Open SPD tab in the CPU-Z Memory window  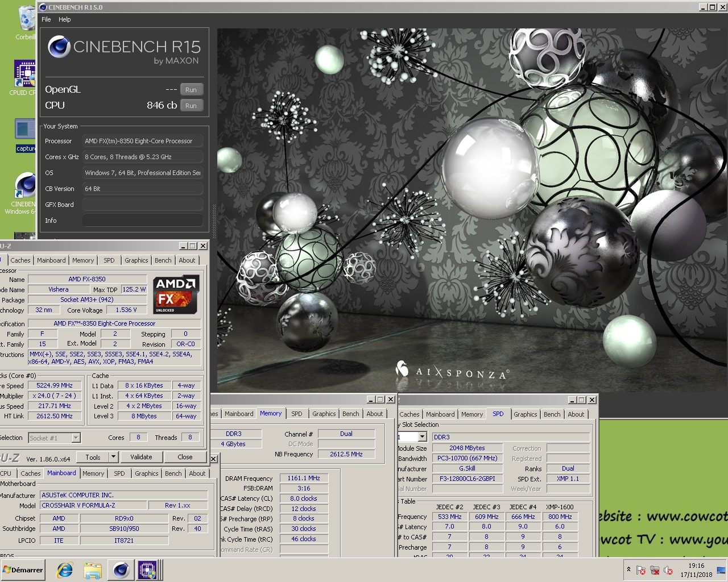click(297, 414)
